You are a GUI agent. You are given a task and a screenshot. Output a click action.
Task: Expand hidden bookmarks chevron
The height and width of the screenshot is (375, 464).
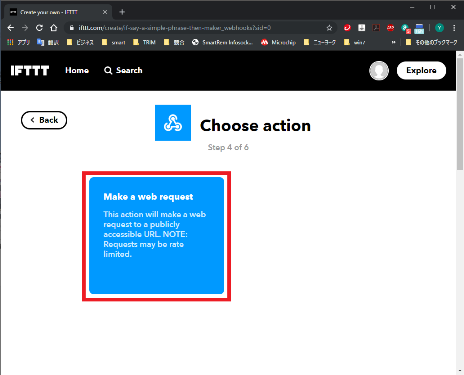394,42
